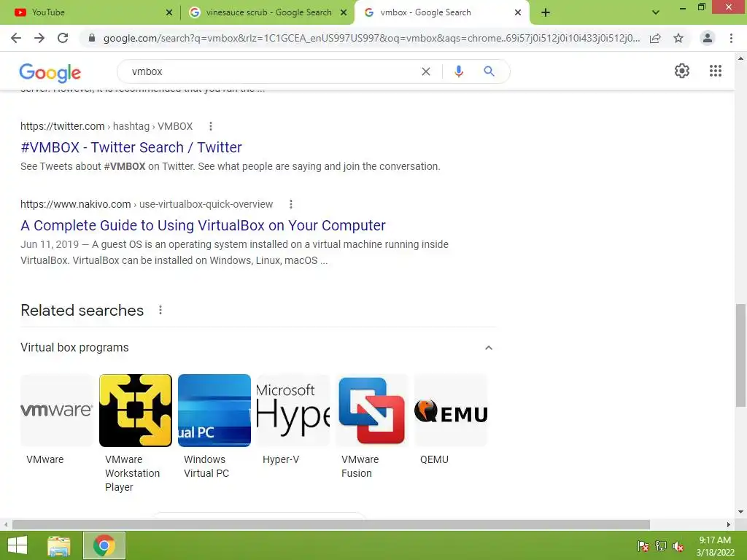Image resolution: width=747 pixels, height=560 pixels.
Task: Click the QEMU text label
Action: [x=434, y=459]
